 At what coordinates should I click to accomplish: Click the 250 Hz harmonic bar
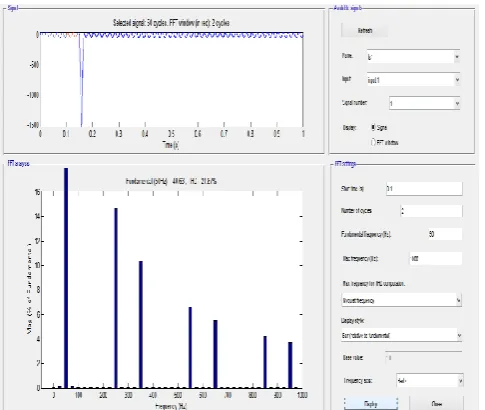[x=116, y=298]
